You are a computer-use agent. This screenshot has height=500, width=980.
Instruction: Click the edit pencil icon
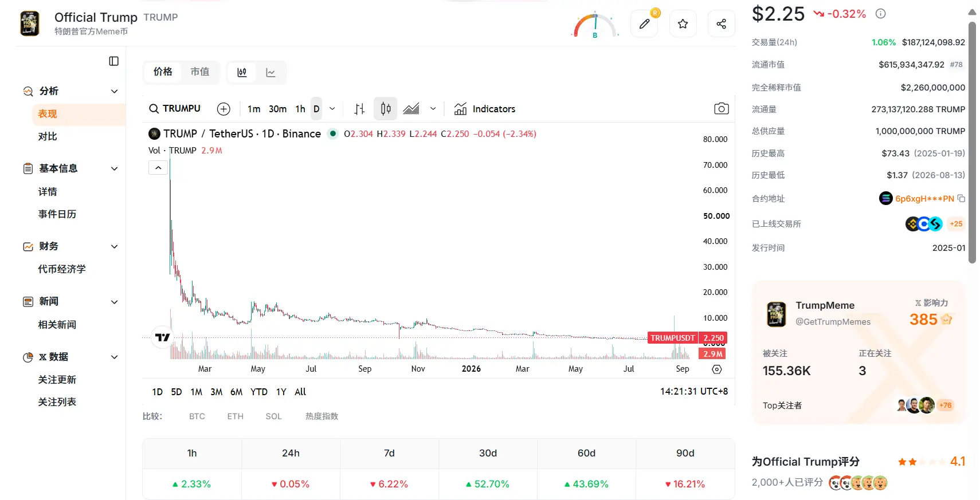pos(644,23)
